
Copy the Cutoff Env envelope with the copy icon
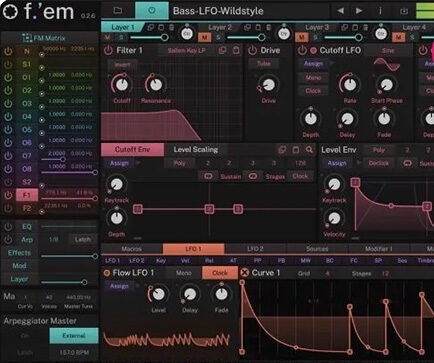pyautogui.click(x=282, y=150)
